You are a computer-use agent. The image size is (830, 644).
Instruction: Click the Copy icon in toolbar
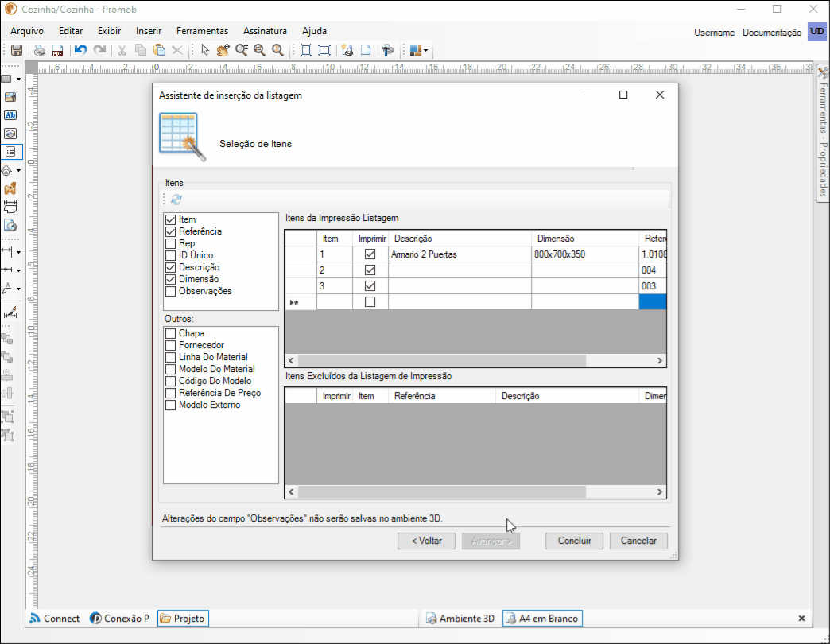tap(140, 50)
